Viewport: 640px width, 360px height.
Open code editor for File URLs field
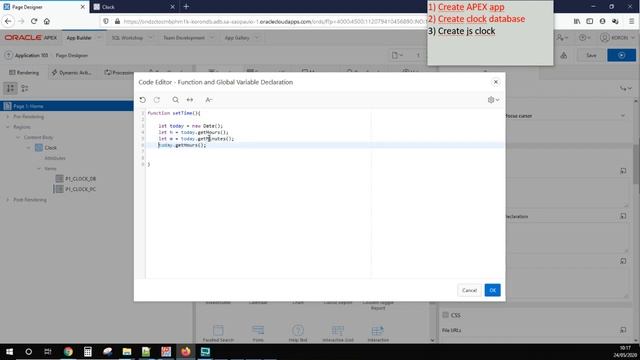[x=623, y=330]
